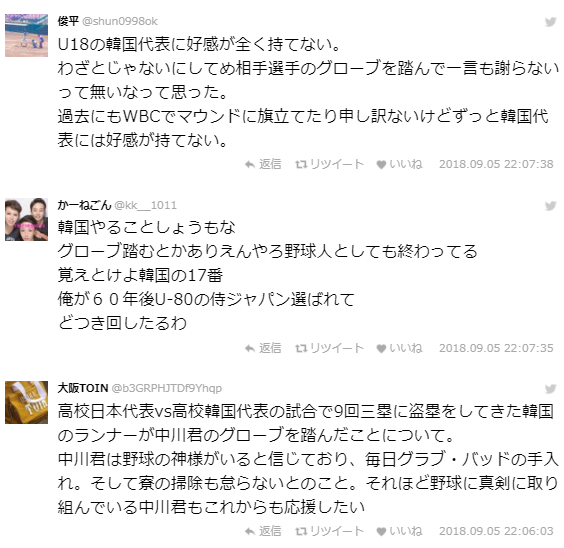The width and height of the screenshot is (564, 548).
Task: Open the @shun0998ok username link
Action: (x=120, y=22)
